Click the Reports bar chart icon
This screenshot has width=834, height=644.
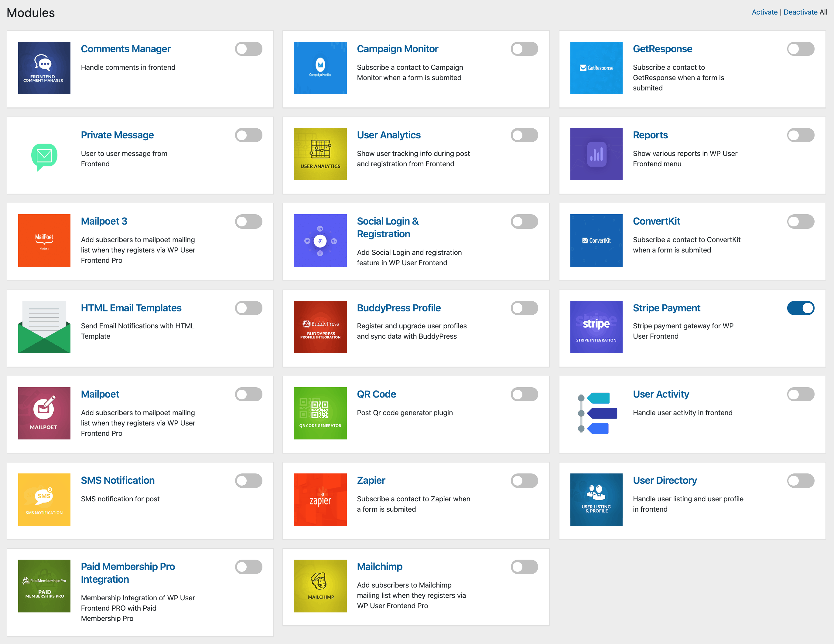[x=596, y=154]
